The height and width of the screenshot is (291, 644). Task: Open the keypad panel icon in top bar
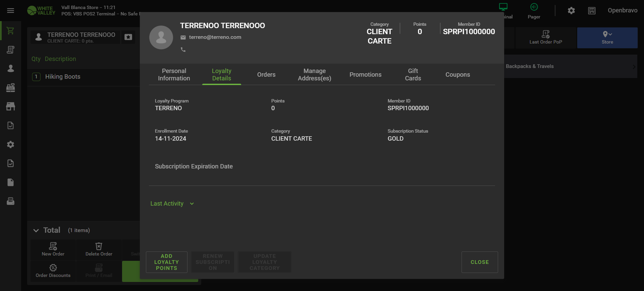tap(592, 11)
